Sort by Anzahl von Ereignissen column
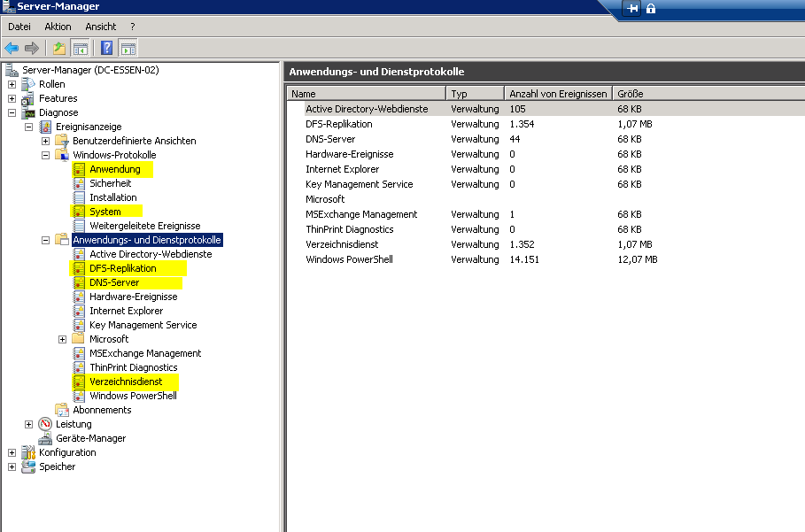 click(x=557, y=93)
